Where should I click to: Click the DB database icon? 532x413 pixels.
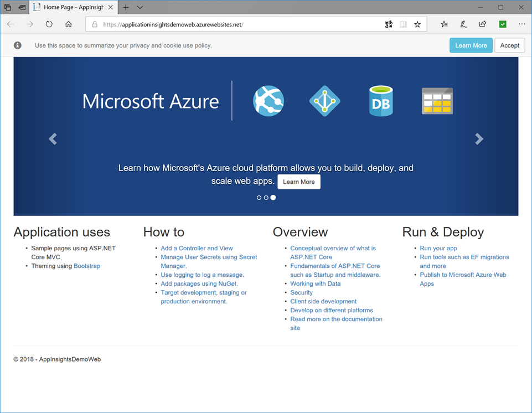pyautogui.click(x=381, y=101)
